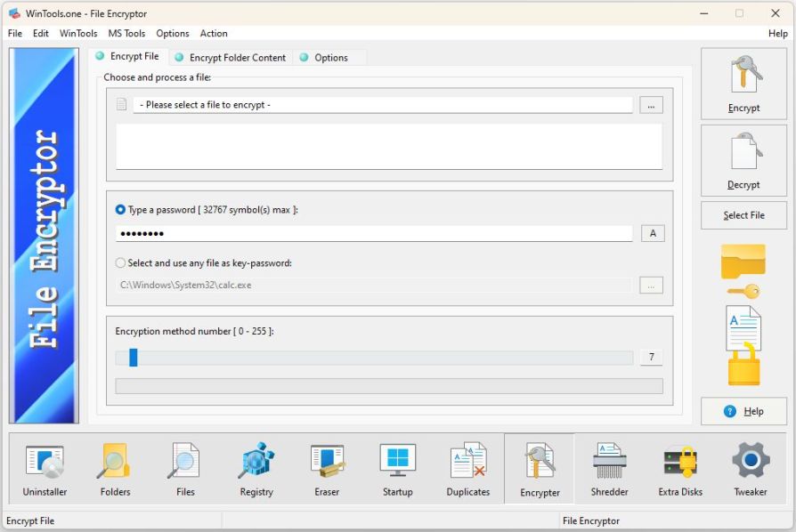The image size is (796, 532).
Task: Open the Folders scan tool
Action: 115,469
